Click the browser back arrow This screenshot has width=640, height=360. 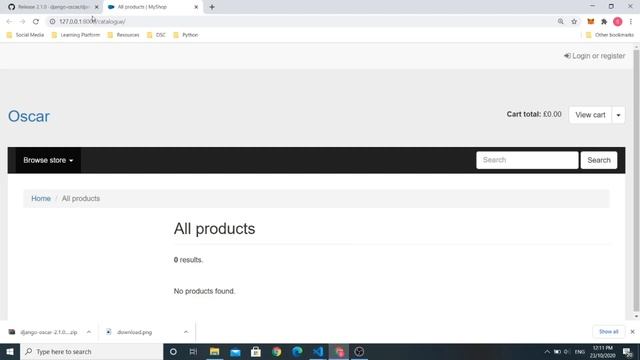(x=9, y=22)
